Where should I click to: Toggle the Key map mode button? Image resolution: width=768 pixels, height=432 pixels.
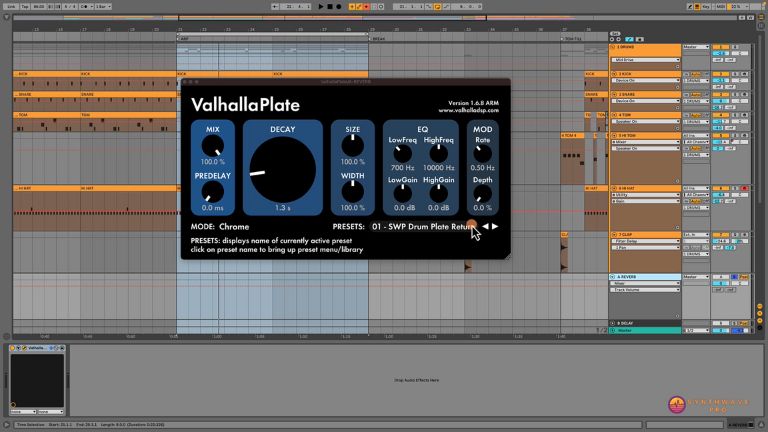click(707, 6)
